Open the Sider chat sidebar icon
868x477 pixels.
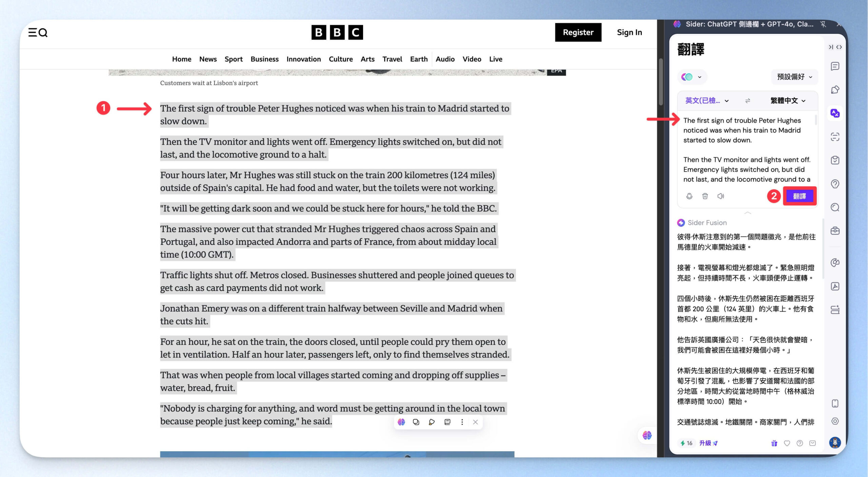835,66
